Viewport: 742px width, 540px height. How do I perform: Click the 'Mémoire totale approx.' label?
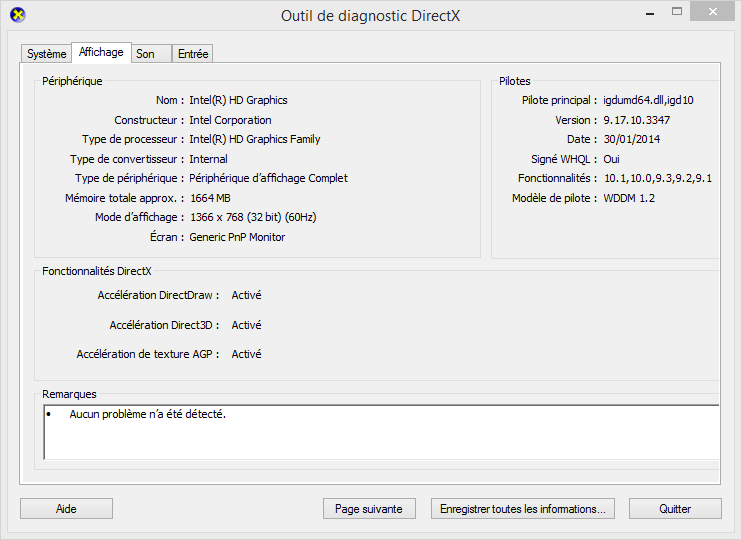point(124,198)
